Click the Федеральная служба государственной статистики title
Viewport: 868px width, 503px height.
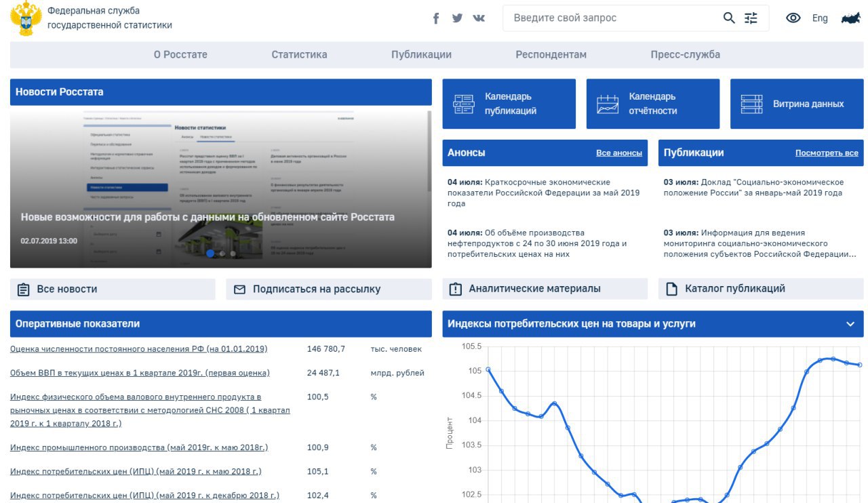pyautogui.click(x=110, y=18)
